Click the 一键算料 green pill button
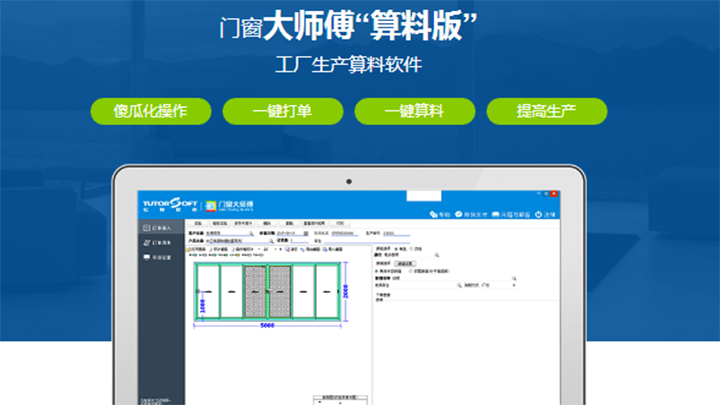 (x=415, y=111)
